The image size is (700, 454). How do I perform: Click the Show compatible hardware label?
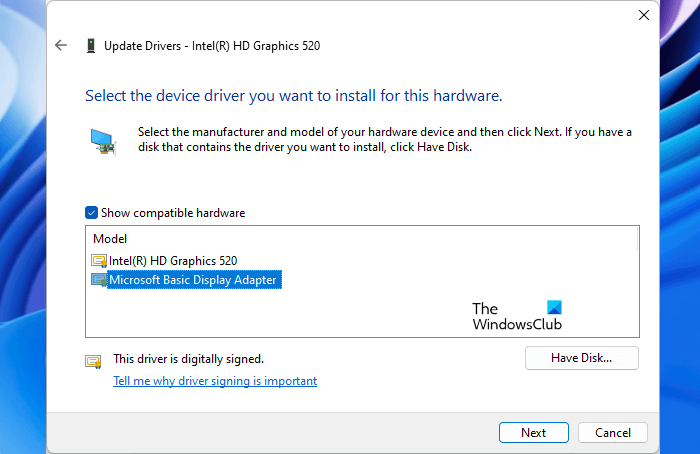(172, 213)
